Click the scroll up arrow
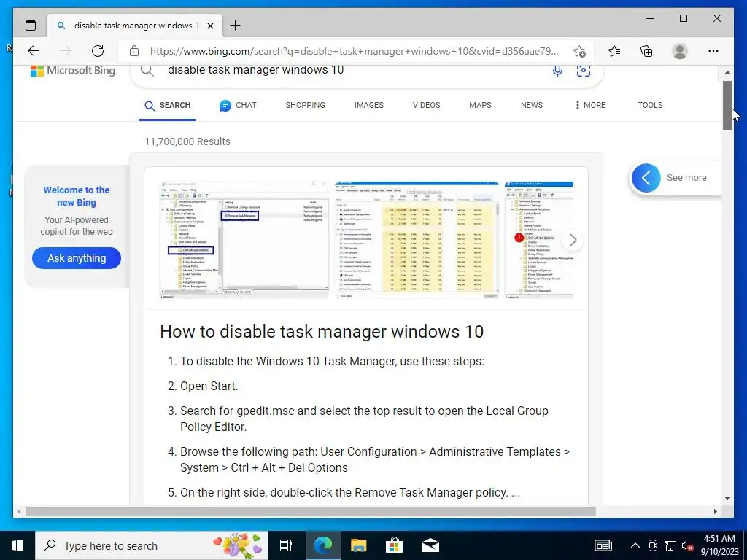This screenshot has height=560, width=747. (x=727, y=72)
